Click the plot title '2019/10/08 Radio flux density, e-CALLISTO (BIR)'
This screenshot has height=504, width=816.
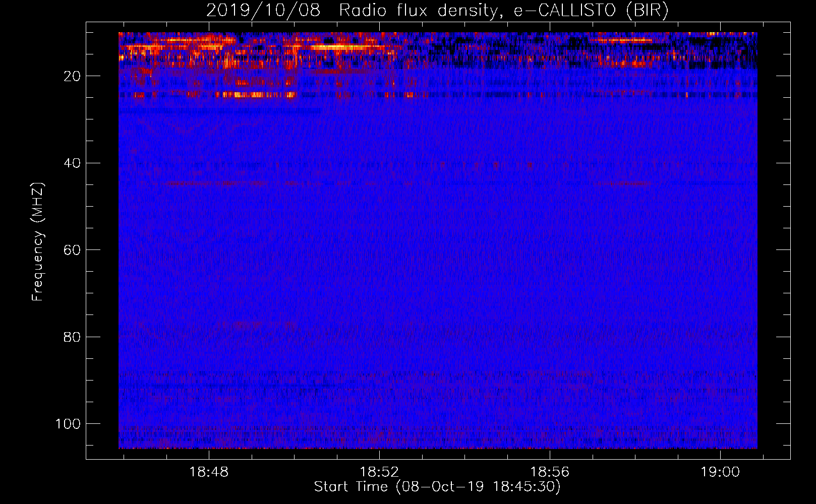click(437, 11)
